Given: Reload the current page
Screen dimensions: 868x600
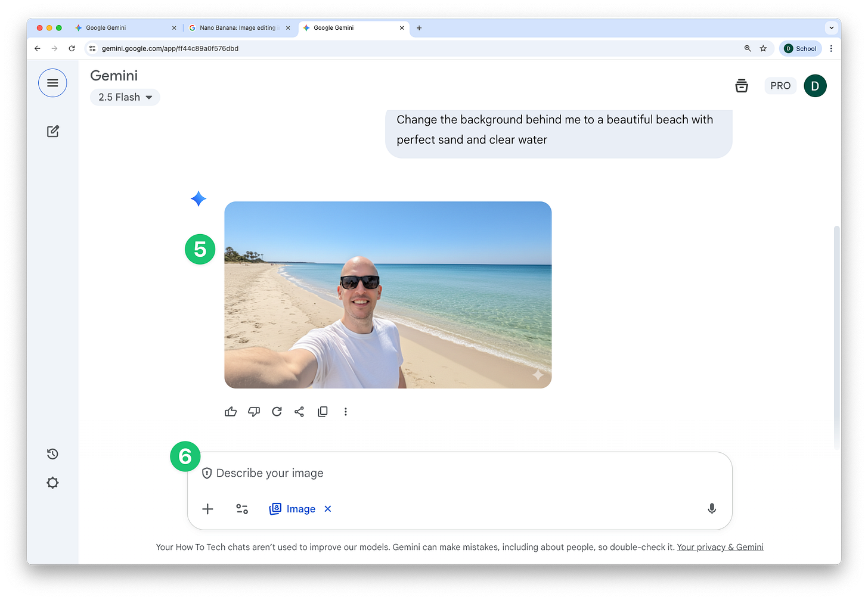Looking at the screenshot, I should pos(72,49).
